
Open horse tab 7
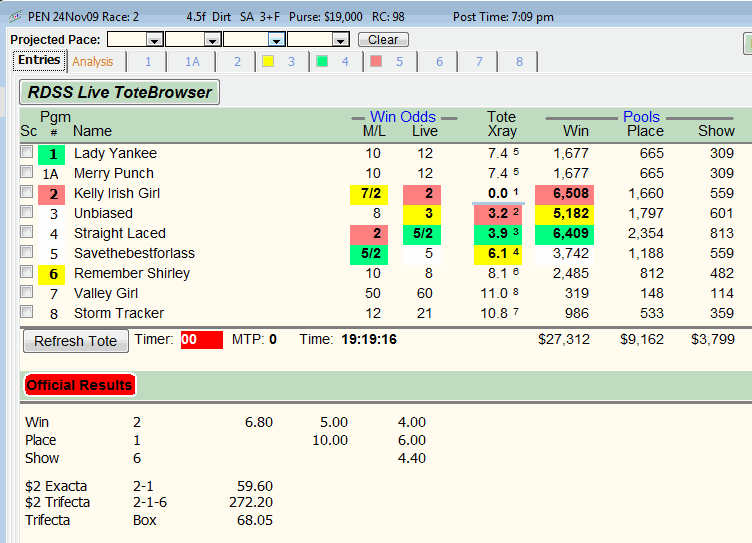pos(479,62)
